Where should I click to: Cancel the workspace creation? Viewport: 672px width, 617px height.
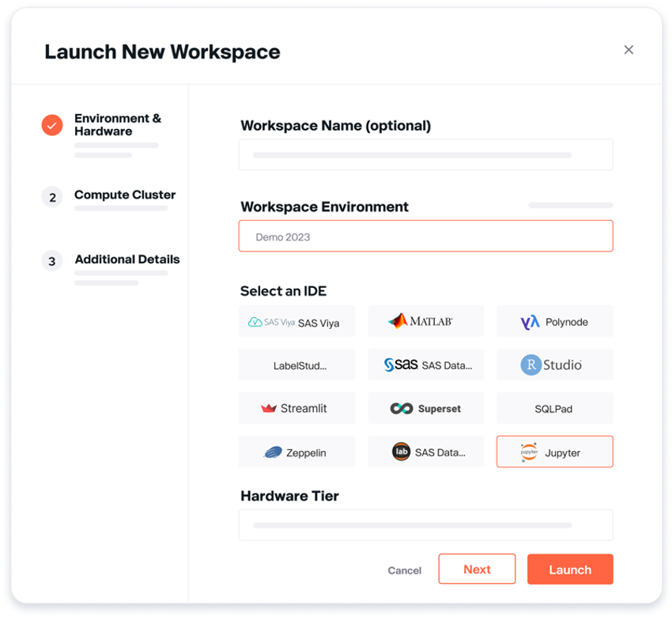(x=404, y=570)
